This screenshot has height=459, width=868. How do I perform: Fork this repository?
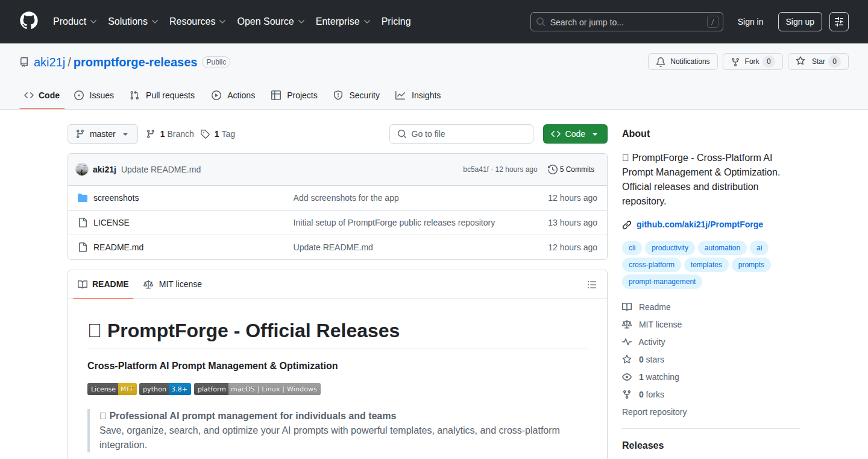pos(753,62)
